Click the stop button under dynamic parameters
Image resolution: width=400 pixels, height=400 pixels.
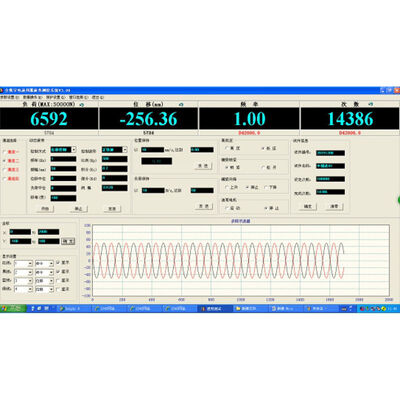tap(79, 209)
